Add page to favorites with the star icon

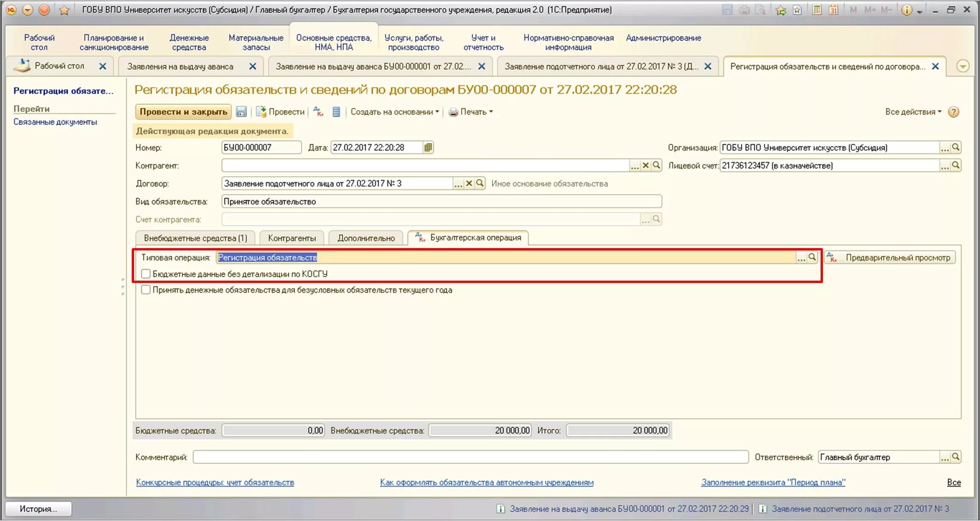pos(64,10)
